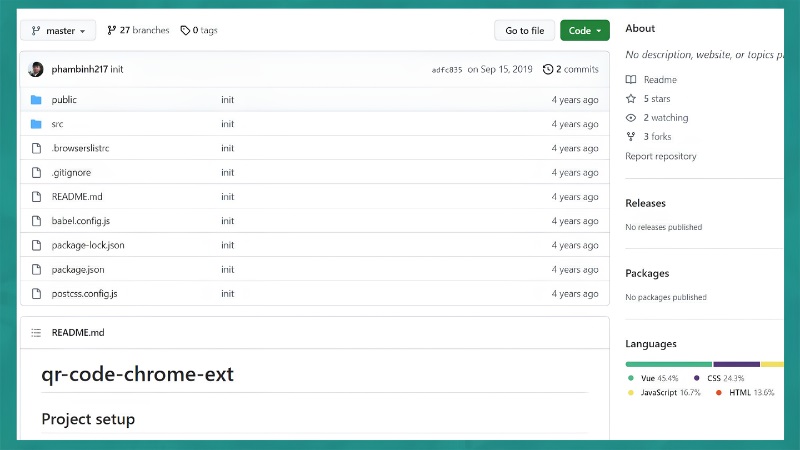This screenshot has width=800, height=450.
Task: Click 4 years ago timestamp in public row
Action: click(575, 100)
